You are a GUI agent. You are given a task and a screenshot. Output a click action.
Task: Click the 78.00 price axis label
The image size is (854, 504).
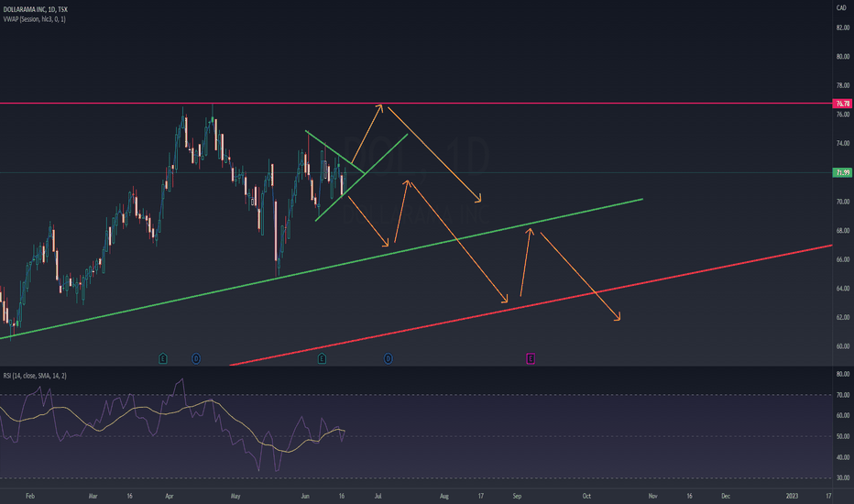tap(843, 85)
